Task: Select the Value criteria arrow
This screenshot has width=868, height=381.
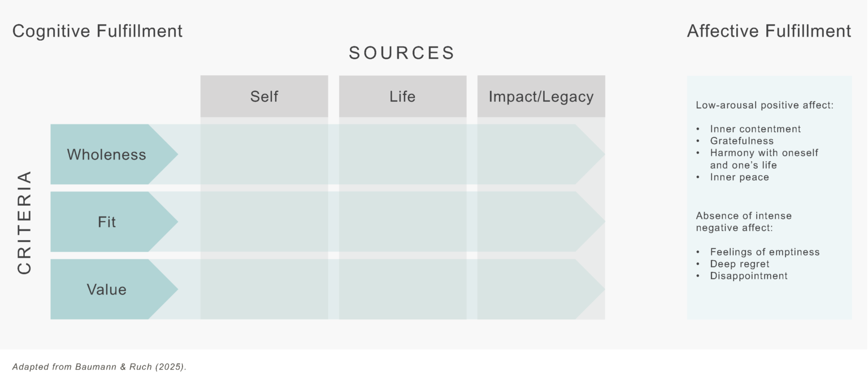Action: [x=107, y=289]
